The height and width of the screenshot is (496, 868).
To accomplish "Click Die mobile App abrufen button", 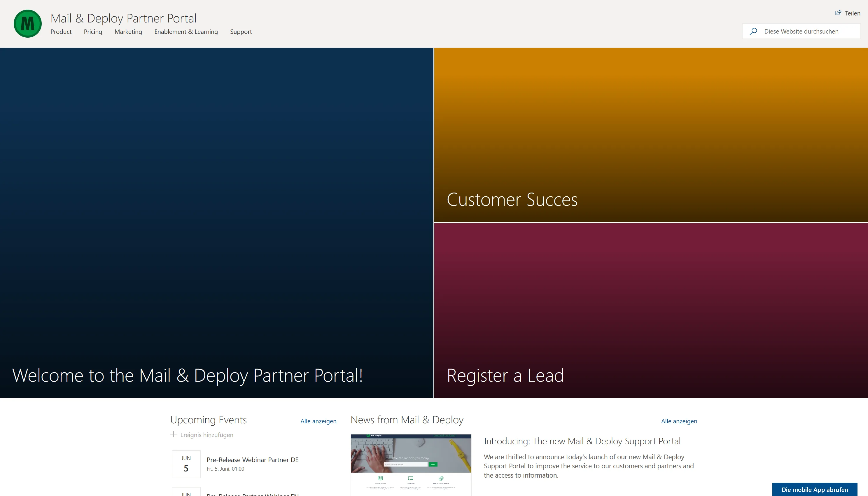I will pos(815,490).
